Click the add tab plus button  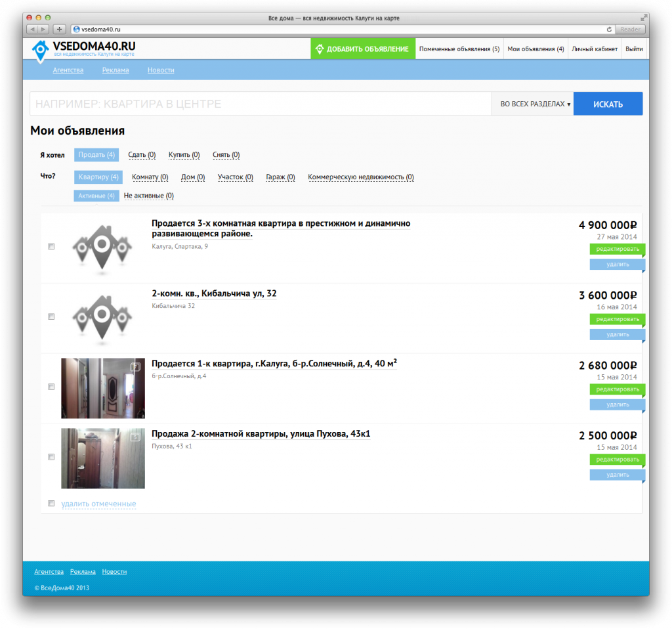tap(59, 29)
